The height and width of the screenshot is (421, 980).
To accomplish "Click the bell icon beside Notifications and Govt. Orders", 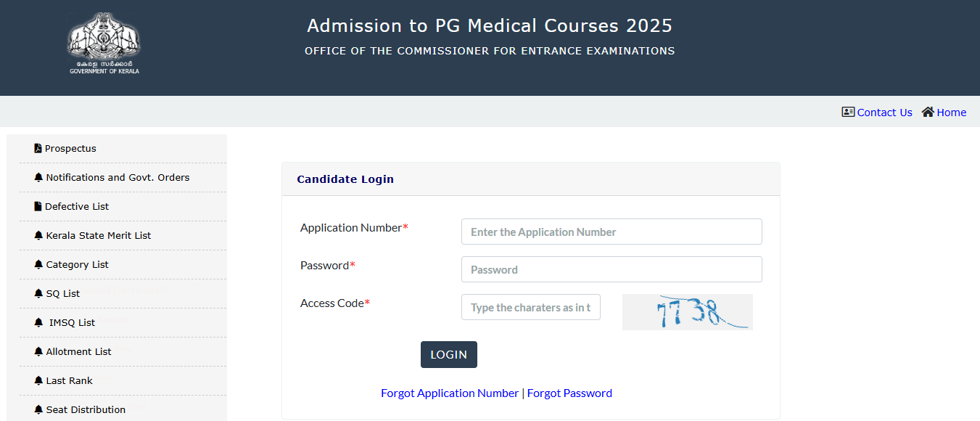I will pos(38,177).
